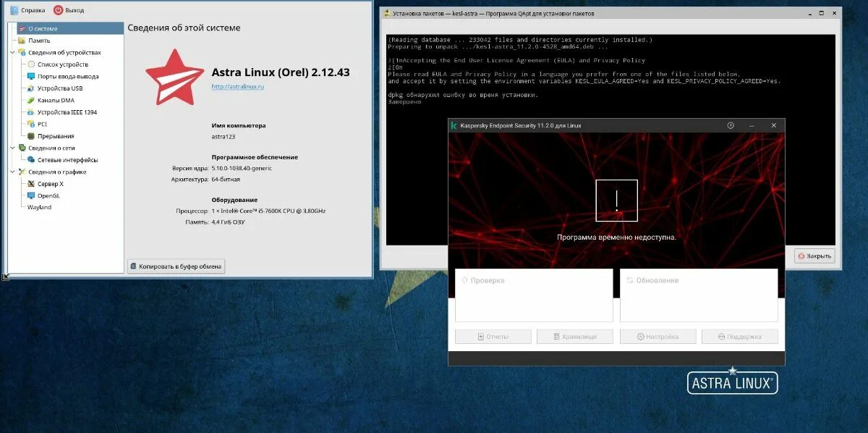
Task: Minimize the Kaspersky Endpoint Security window
Action: 752,125
